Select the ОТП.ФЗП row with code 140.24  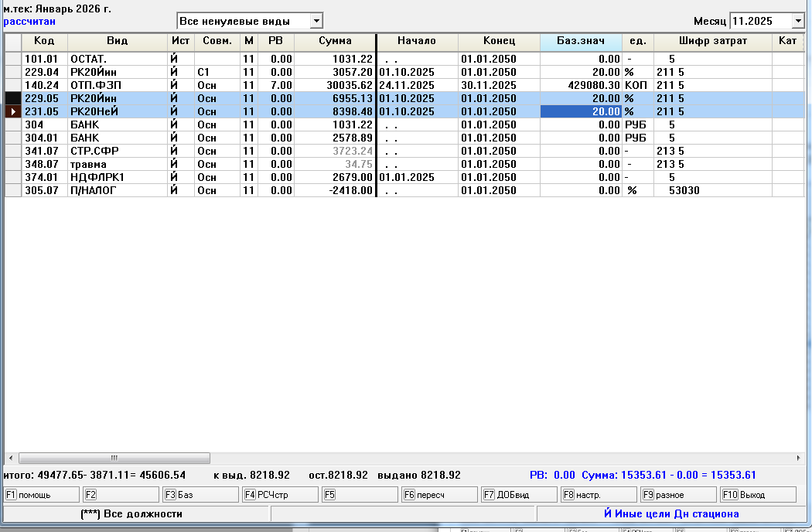click(x=116, y=85)
